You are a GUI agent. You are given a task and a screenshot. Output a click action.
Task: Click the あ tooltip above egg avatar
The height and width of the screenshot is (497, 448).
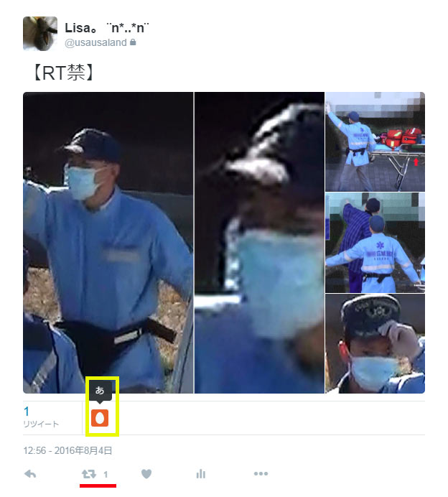point(100,391)
